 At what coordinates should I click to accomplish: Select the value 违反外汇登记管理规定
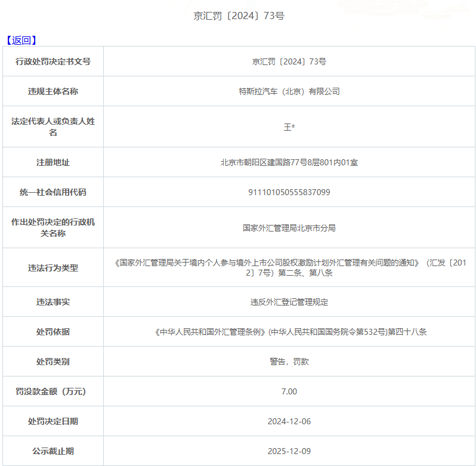(289, 302)
